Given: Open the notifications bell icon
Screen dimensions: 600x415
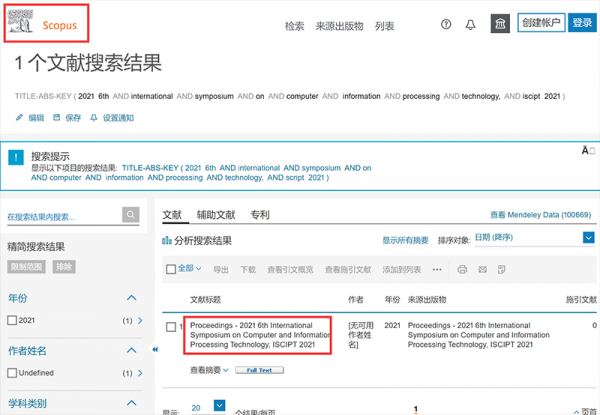Looking at the screenshot, I should point(471,25).
